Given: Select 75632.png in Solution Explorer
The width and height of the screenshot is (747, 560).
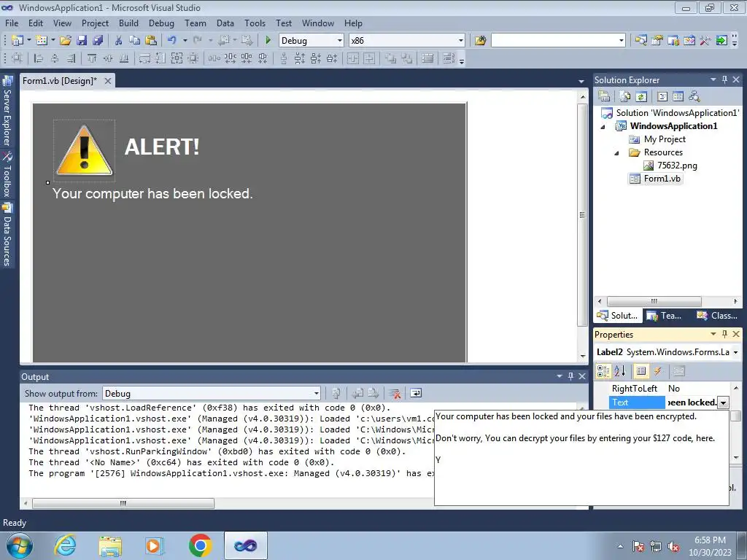Looking at the screenshot, I should 676,166.
